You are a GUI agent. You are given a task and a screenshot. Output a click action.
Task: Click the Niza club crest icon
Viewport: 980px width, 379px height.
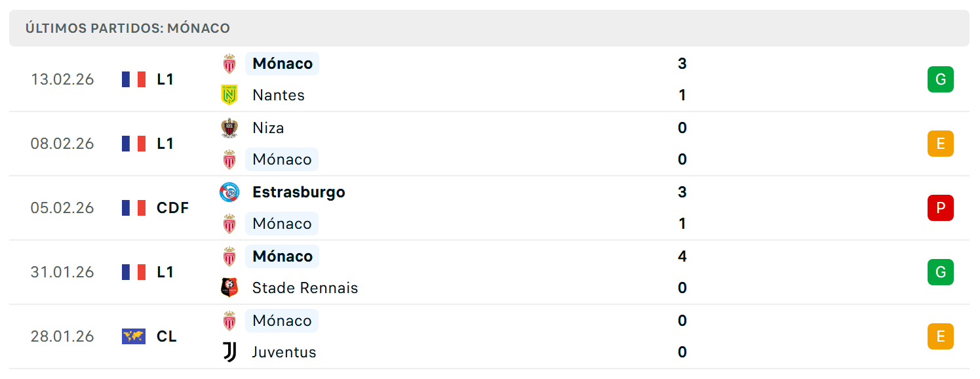(x=229, y=128)
